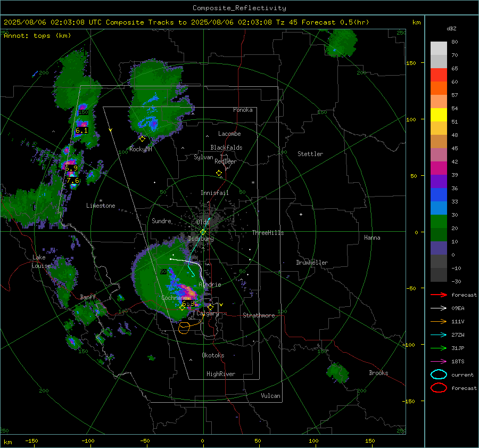Click the ThreeHills city label
The height and width of the screenshot is (448, 479).
point(268,233)
